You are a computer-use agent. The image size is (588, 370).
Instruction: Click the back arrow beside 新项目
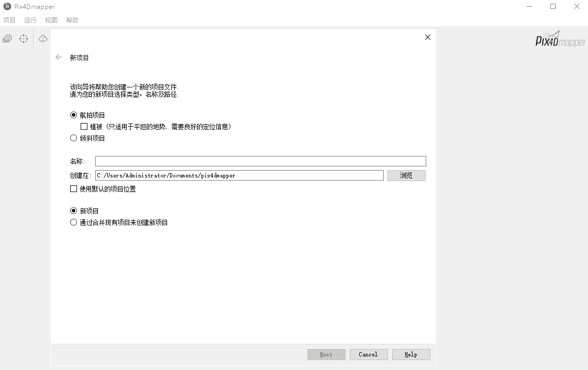pos(59,57)
